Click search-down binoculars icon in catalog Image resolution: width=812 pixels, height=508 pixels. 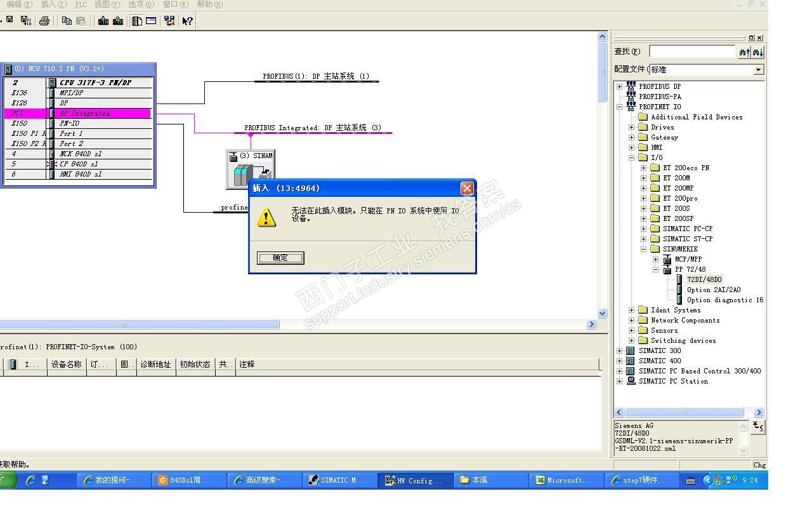pos(757,52)
